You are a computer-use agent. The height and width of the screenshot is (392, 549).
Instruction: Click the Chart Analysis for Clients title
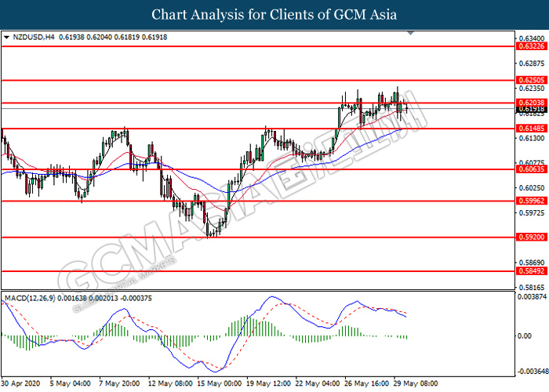click(274, 15)
